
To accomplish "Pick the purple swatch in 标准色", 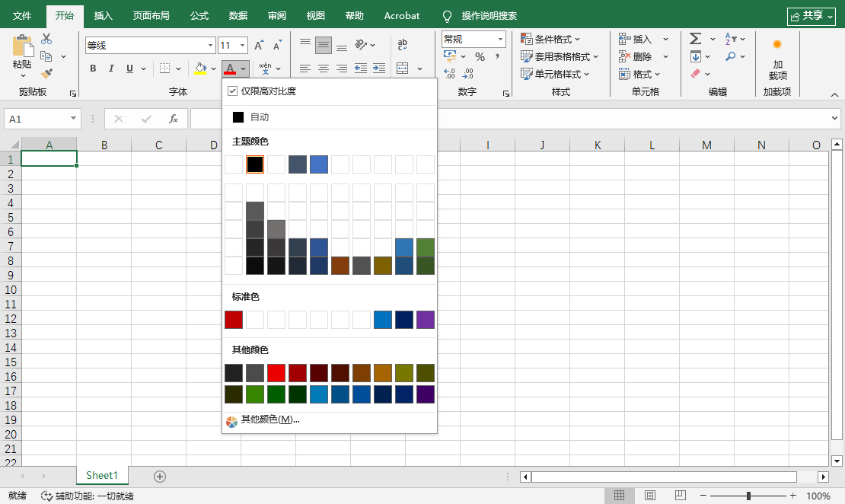I will 426,320.
